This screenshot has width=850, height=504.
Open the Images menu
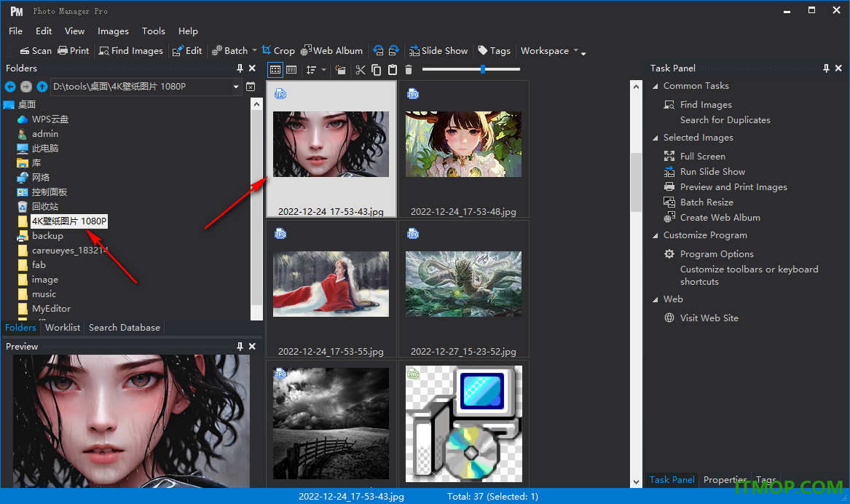tap(114, 31)
